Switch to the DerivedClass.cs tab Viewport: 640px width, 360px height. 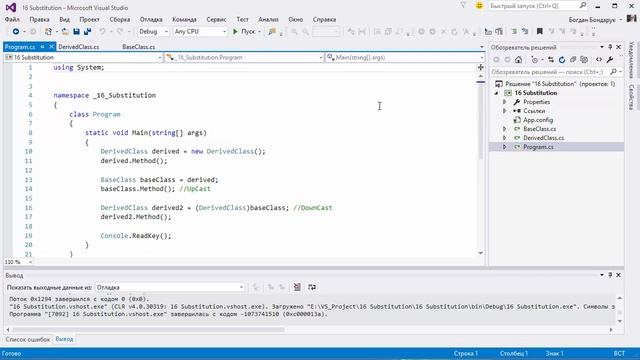79,47
